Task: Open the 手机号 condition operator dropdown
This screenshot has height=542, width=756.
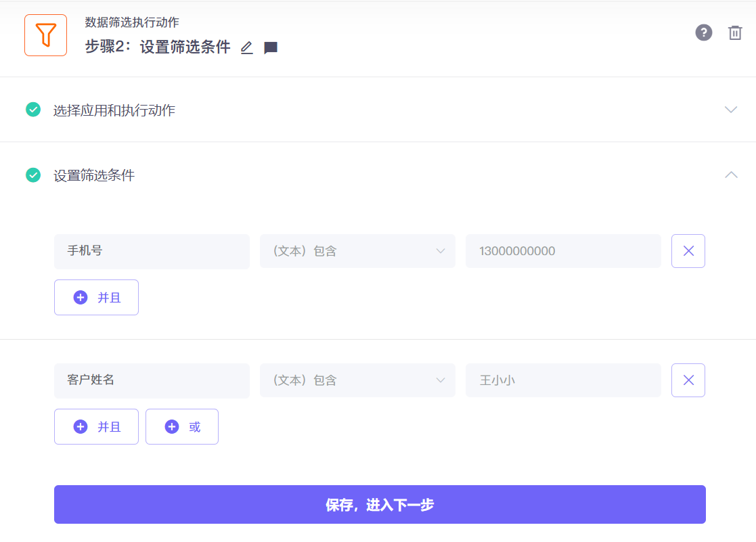Action: (357, 251)
